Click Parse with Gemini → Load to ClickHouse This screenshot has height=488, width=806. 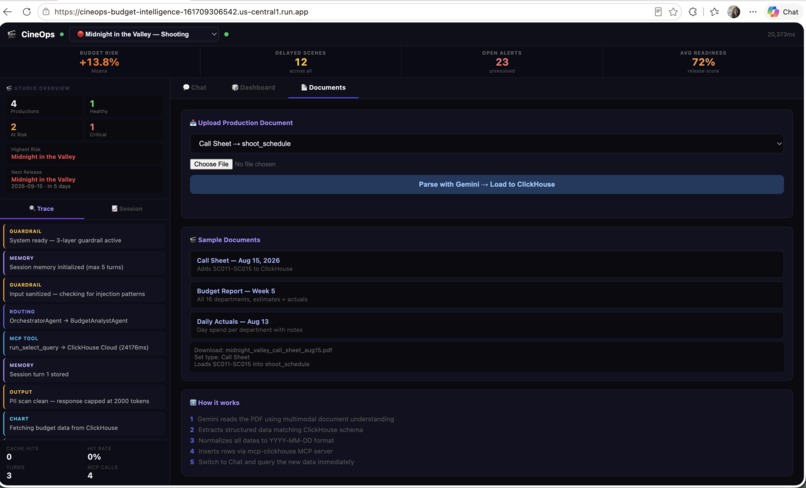pyautogui.click(x=487, y=184)
